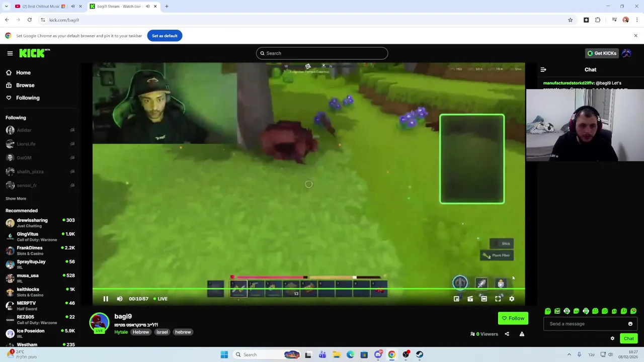Open the user avatar menu
The image size is (644, 362).
click(626, 53)
